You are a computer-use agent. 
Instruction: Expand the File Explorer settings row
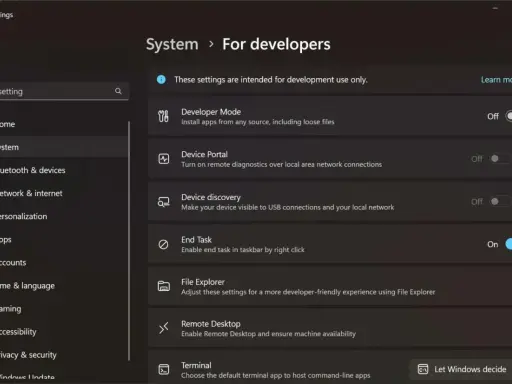330,286
